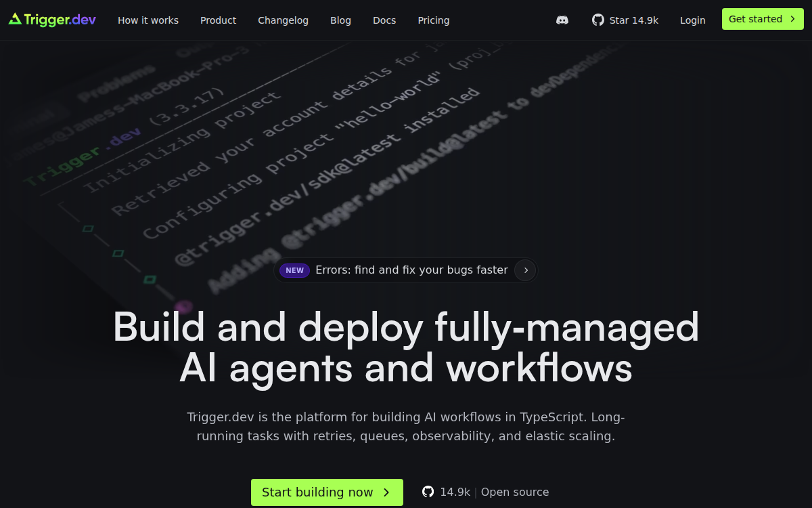Click the description beginning Trigger.dev is the platform
The width and height of the screenshot is (812, 508).
[406, 427]
